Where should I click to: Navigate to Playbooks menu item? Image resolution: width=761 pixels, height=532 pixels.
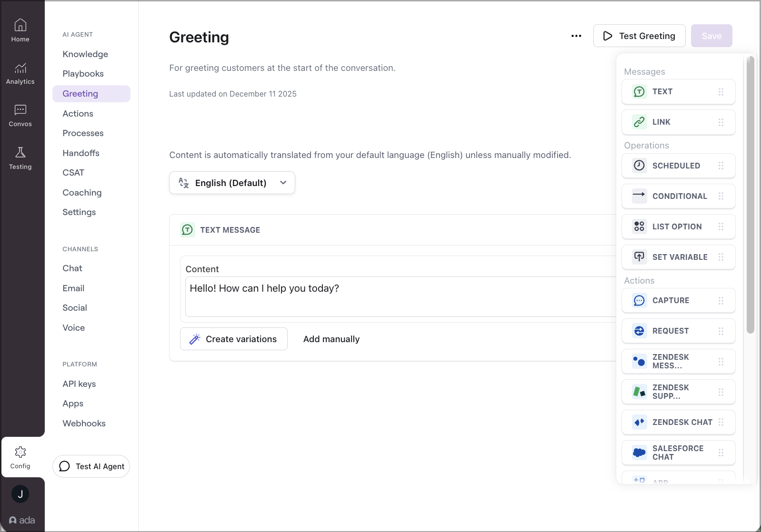tap(83, 74)
